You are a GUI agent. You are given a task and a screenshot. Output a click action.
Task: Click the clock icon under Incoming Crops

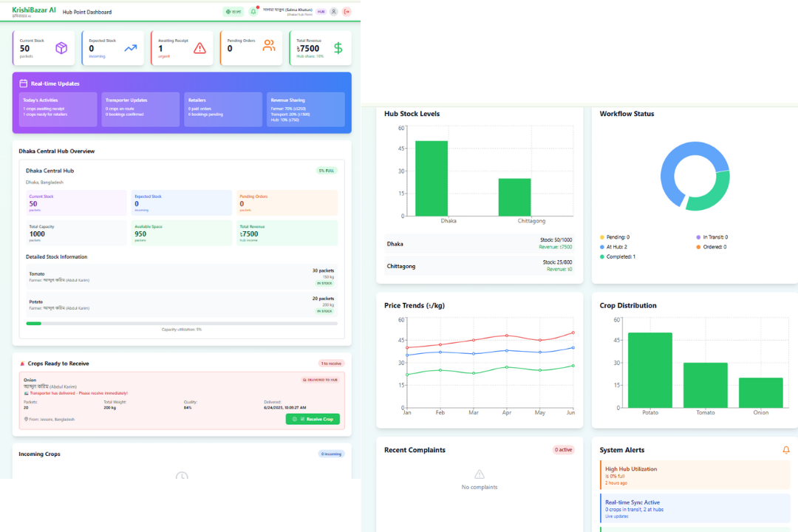182,477
